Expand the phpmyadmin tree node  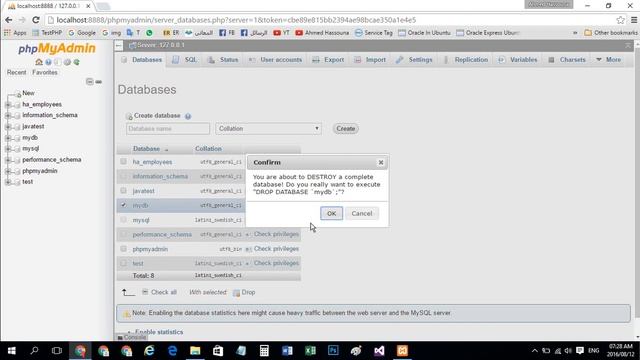coord(8,171)
